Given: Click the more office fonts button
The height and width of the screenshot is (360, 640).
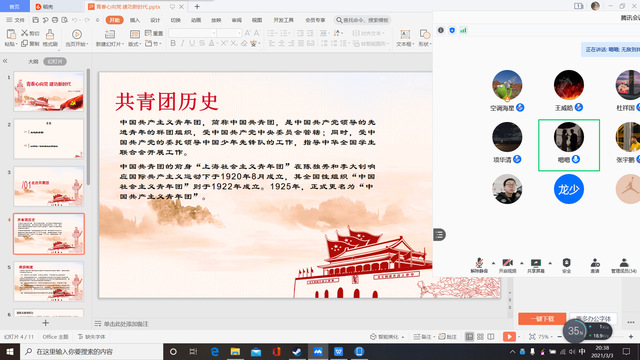Looking at the screenshot, I should (593, 318).
